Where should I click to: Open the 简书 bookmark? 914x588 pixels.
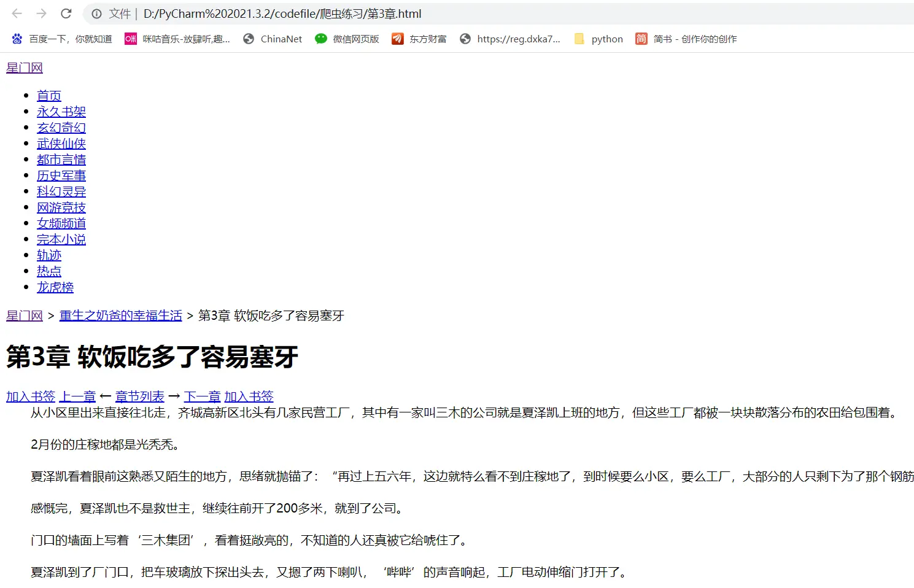click(x=686, y=39)
